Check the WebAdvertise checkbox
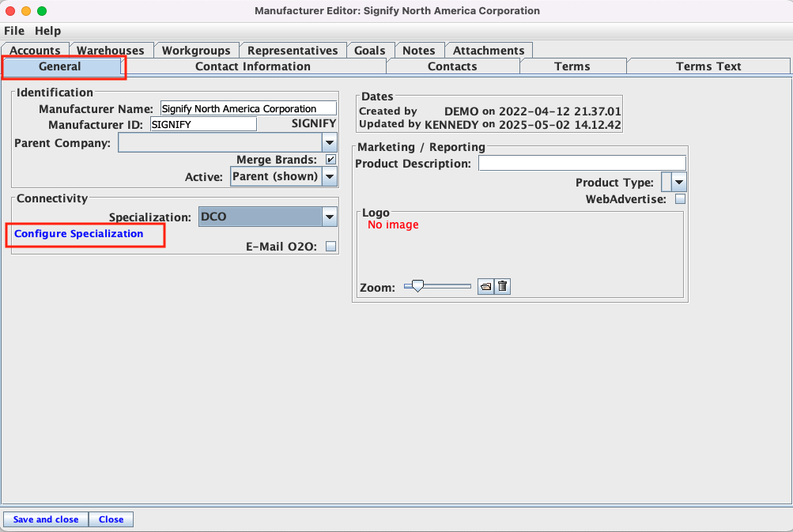This screenshot has width=793, height=532. pos(680,198)
